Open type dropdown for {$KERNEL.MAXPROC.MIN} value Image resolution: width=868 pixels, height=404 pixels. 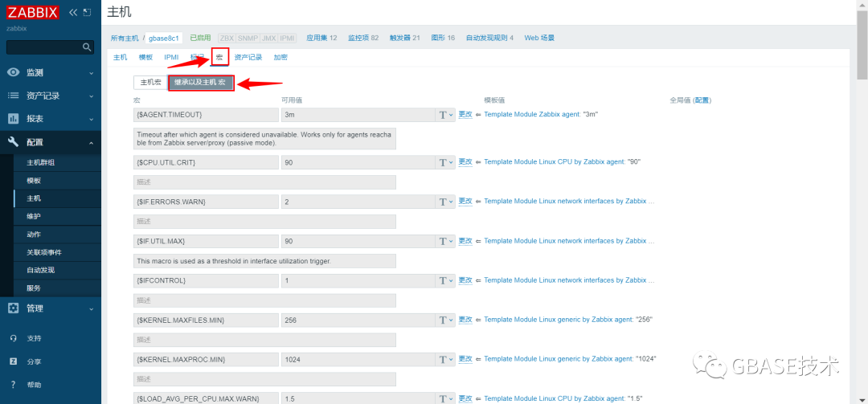coord(446,359)
